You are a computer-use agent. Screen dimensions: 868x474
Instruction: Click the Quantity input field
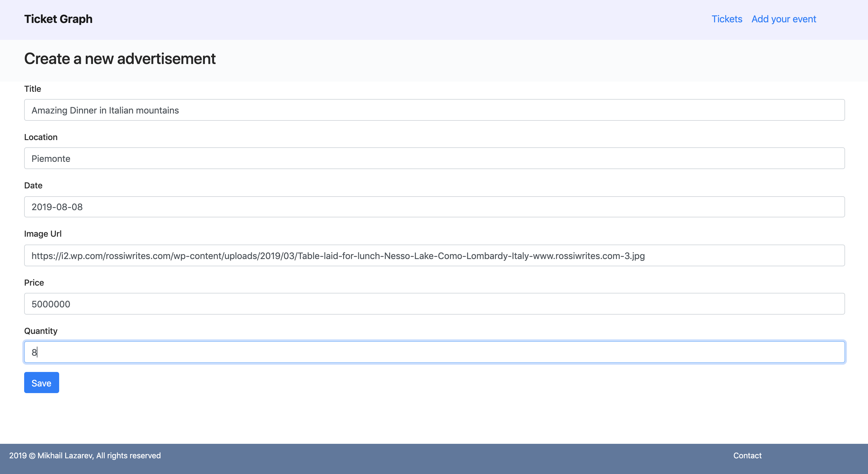pyautogui.click(x=434, y=352)
